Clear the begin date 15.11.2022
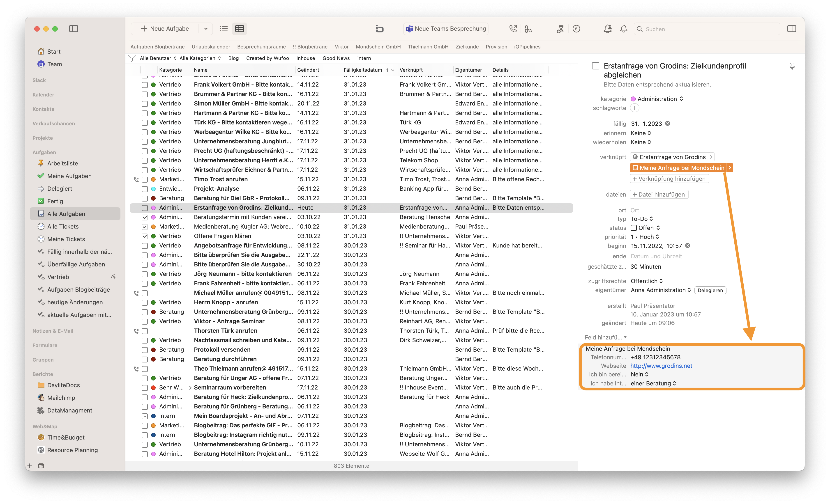This screenshot has width=830, height=504. [x=688, y=246]
